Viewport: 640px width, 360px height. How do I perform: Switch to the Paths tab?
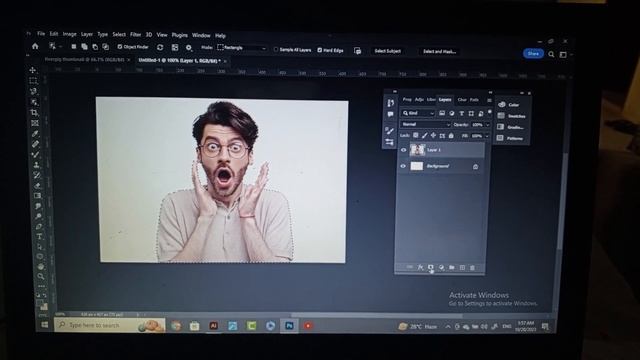(474, 100)
